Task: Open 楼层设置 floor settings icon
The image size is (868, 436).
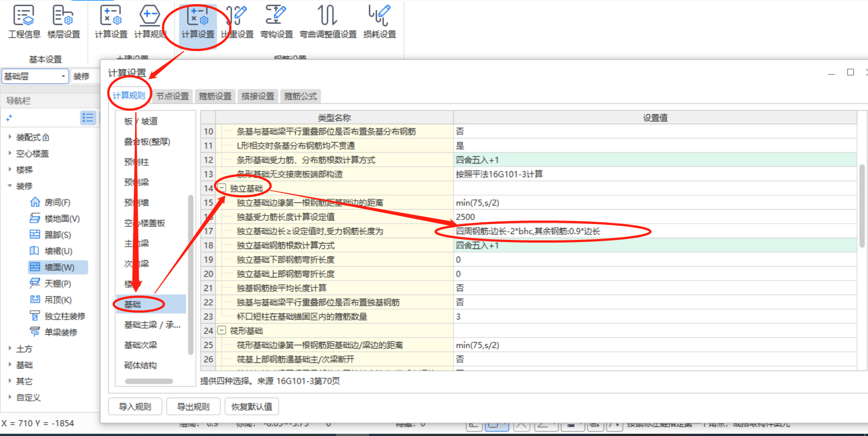Action: click(63, 15)
